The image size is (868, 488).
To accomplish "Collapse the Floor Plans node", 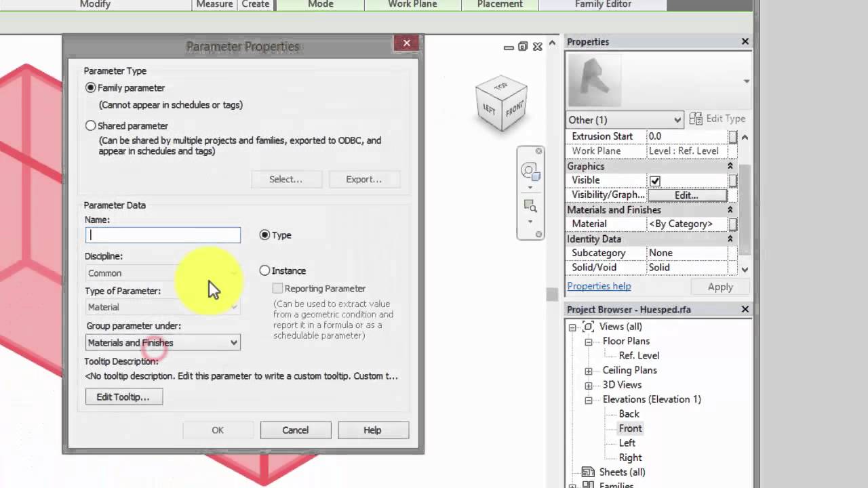I will tap(589, 342).
